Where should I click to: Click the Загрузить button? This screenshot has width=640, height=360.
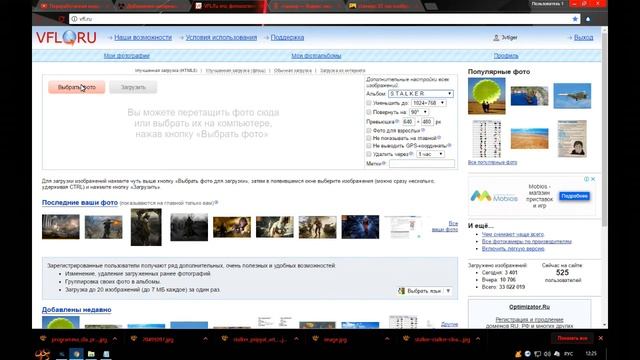tap(133, 87)
